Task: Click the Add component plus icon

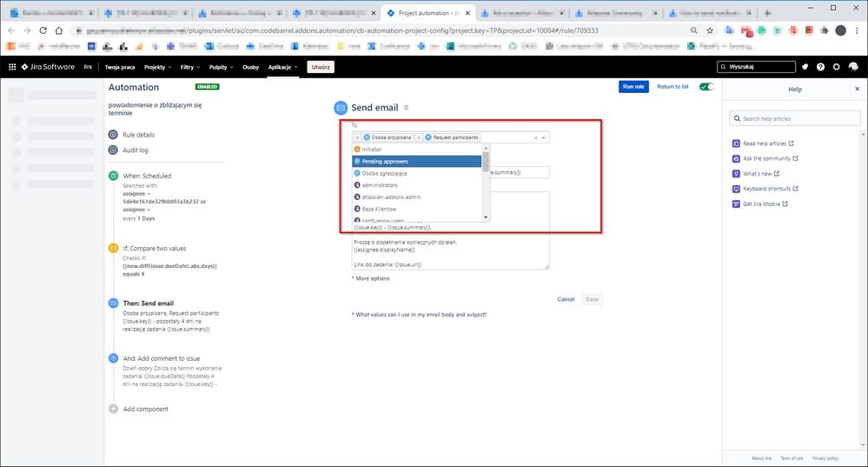Action: [x=114, y=409]
